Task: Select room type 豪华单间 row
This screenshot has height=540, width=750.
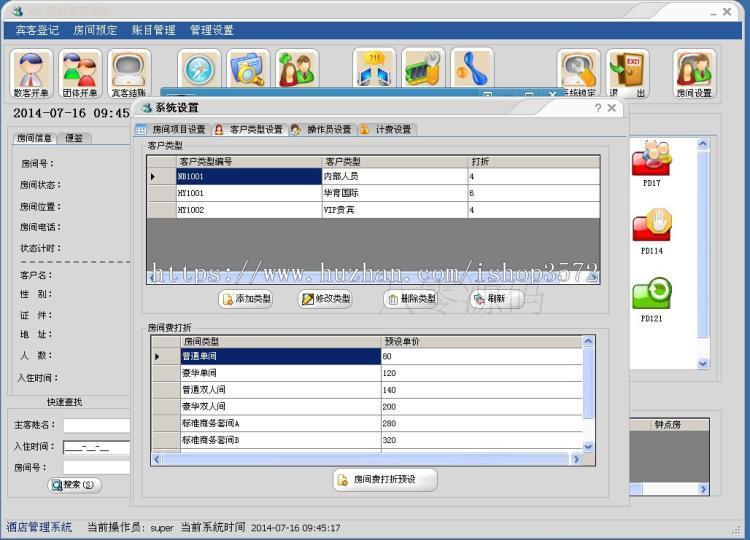Action: [x=366, y=373]
